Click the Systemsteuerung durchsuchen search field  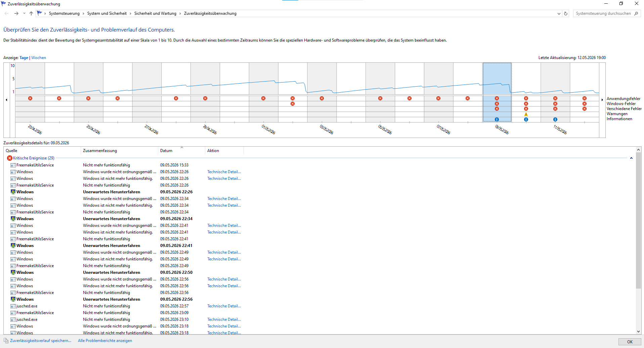(603, 13)
